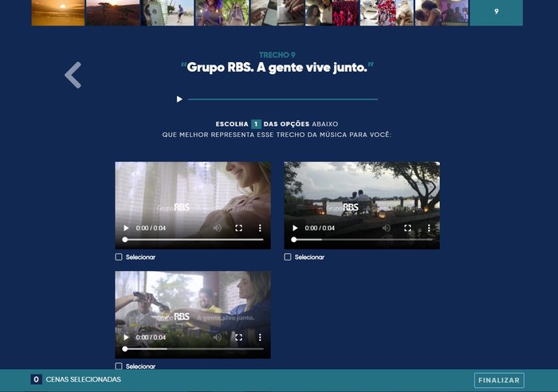Click the 0 selected scenes counter
Viewport: 558px width, 392px height.
(x=36, y=379)
